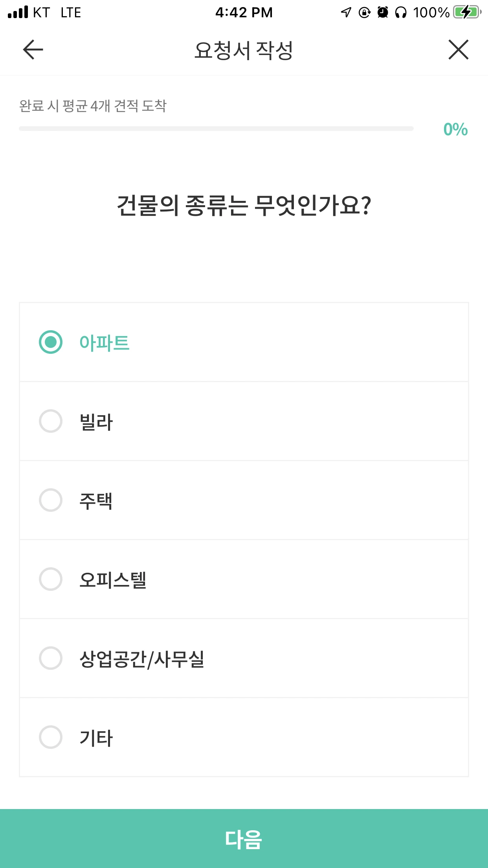Image resolution: width=488 pixels, height=868 pixels.
Task: Tap the cellular signal bars icon
Action: [x=18, y=13]
